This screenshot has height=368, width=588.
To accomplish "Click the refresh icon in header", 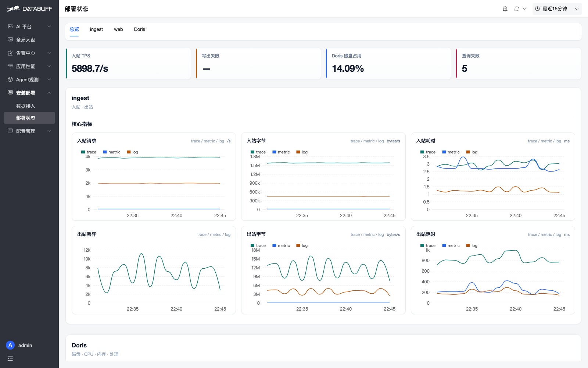I will 517,9.
